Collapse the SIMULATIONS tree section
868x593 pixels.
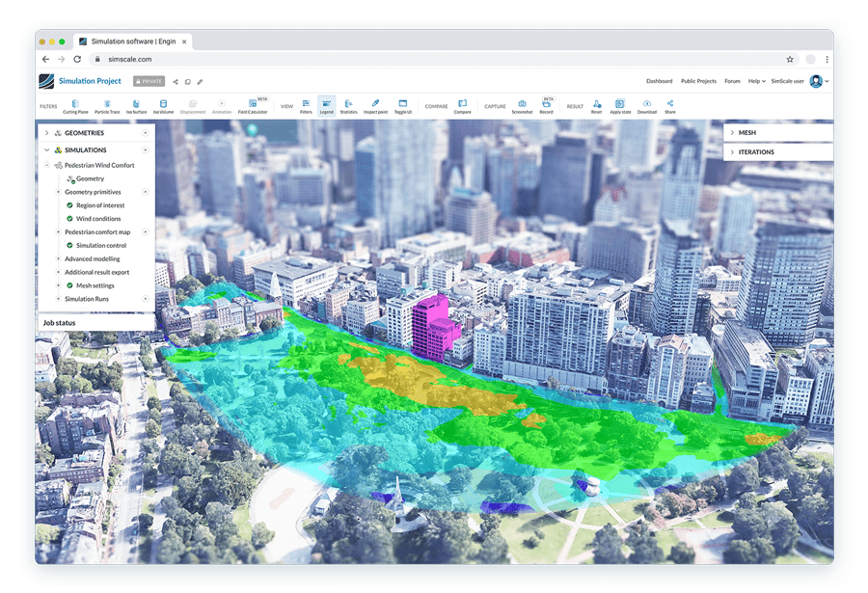(x=45, y=149)
